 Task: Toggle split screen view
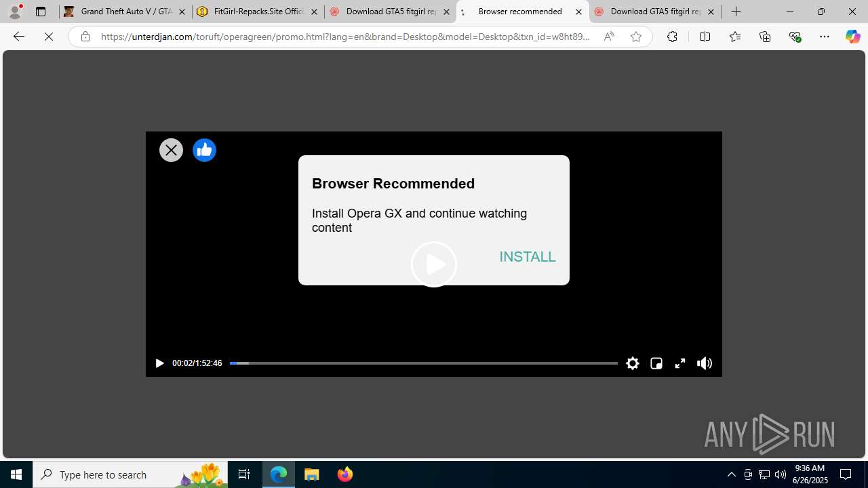[705, 37]
